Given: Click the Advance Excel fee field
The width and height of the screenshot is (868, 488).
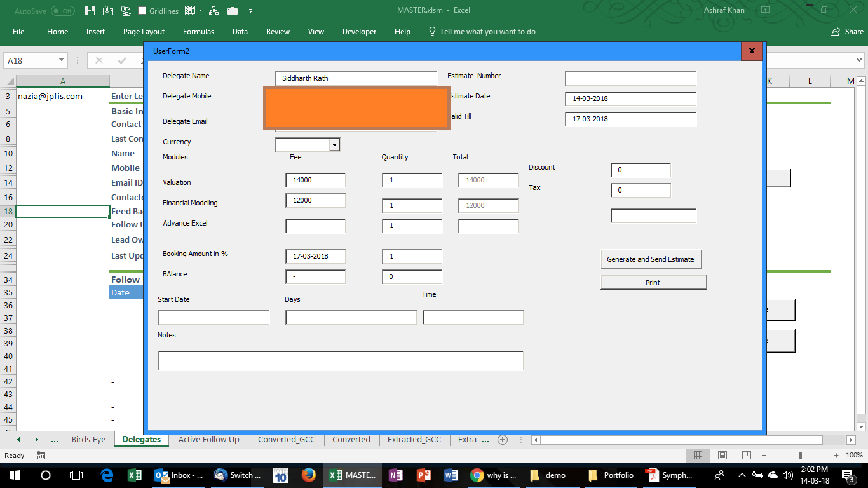Looking at the screenshot, I should tap(316, 226).
